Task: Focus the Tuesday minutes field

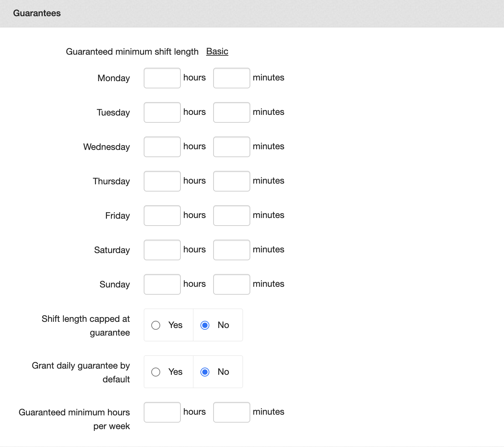Action: (231, 112)
